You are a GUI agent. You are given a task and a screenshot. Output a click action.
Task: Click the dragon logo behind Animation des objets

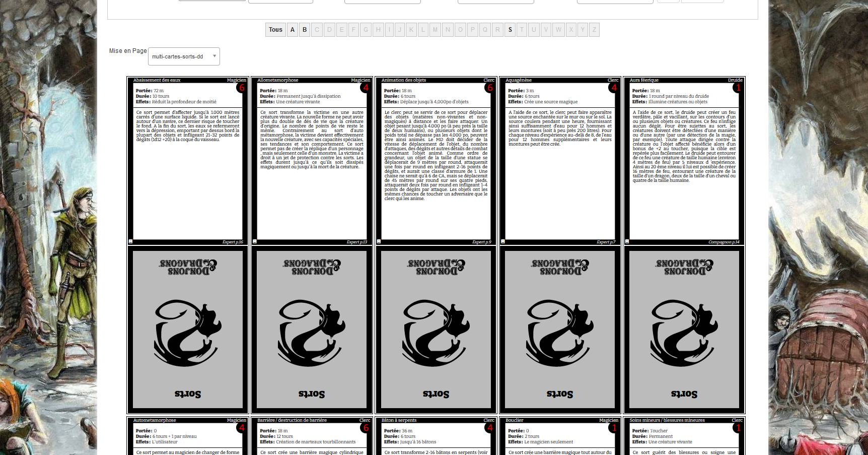[436, 333]
